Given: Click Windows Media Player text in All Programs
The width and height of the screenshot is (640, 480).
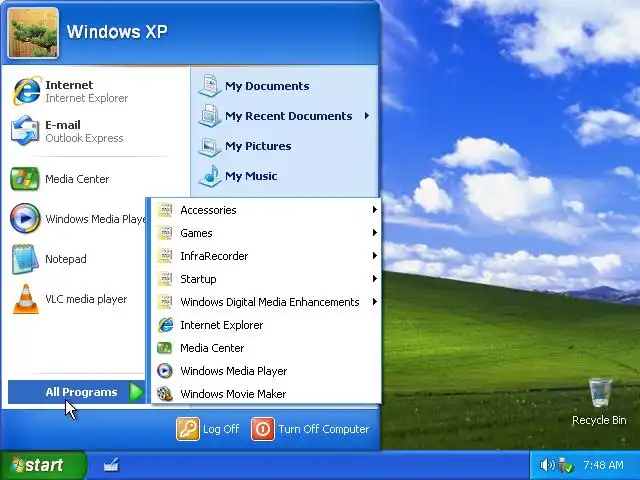Looking at the screenshot, I should tap(233, 371).
